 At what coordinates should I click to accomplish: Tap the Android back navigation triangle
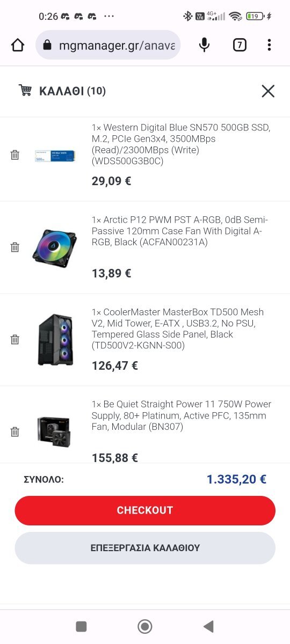[x=208, y=626]
